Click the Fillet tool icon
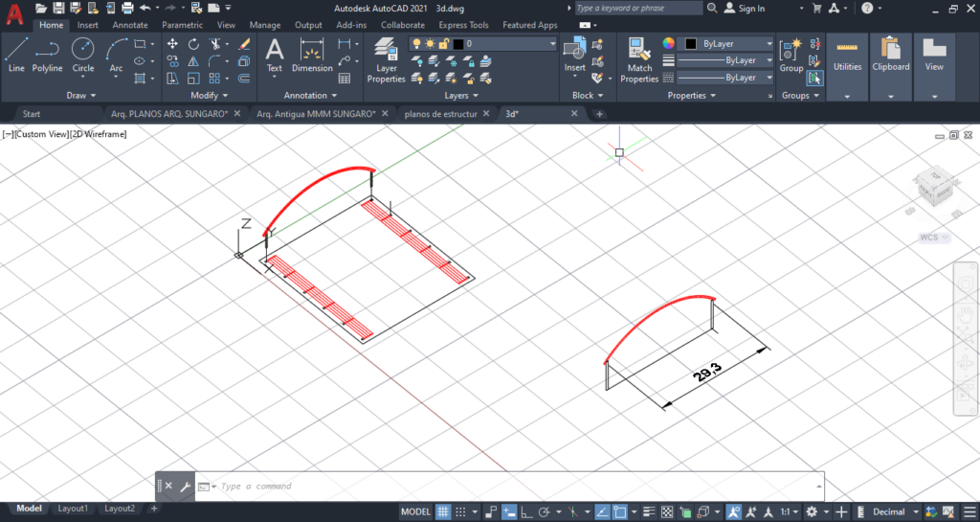The width and height of the screenshot is (980, 522). pos(215,60)
